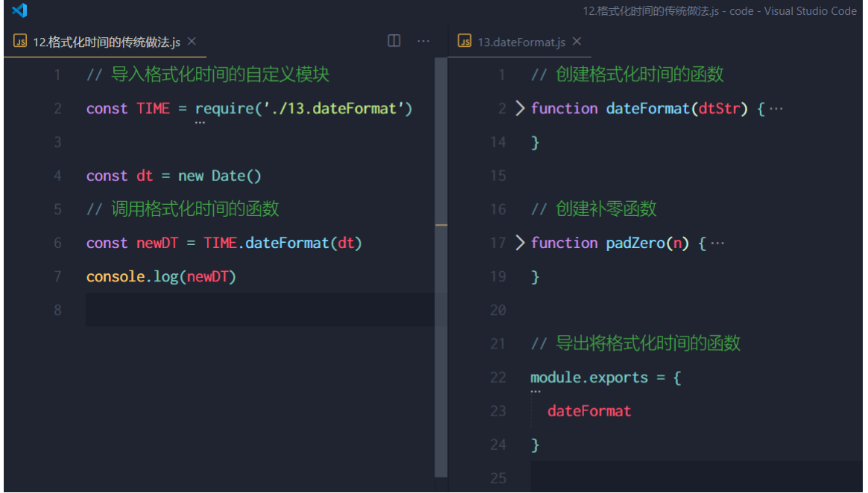868x493 pixels.
Task: Click exported dateFormat on line 23
Action: point(589,411)
